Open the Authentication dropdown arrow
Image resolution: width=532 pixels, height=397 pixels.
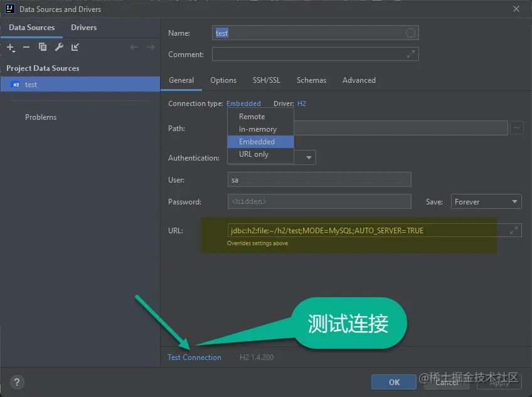pyautogui.click(x=309, y=157)
